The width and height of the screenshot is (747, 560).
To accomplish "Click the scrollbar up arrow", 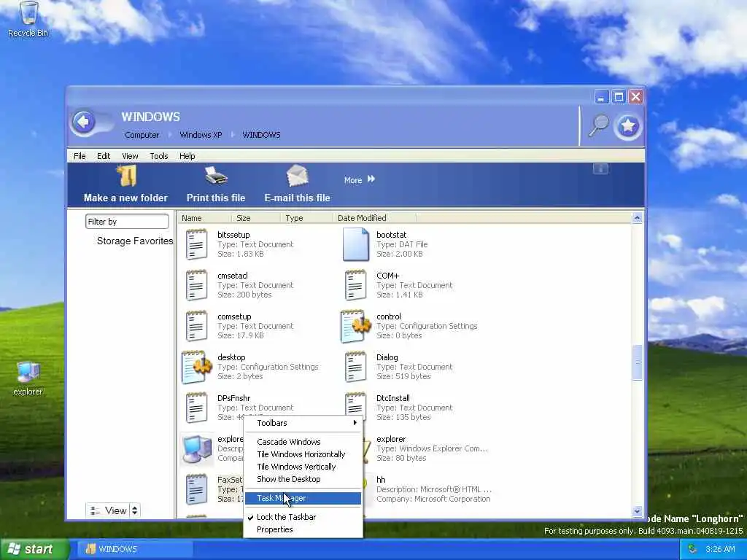I will point(638,218).
